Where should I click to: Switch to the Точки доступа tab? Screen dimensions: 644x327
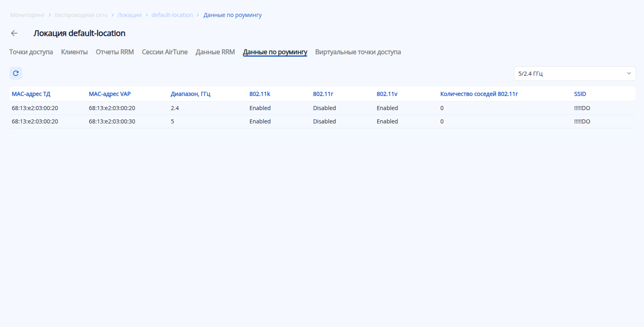[x=31, y=52]
